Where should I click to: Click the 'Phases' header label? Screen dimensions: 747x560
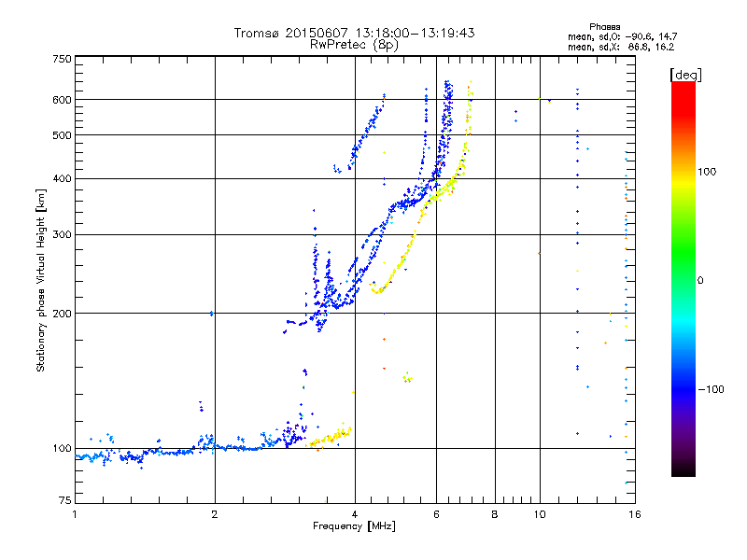[604, 27]
